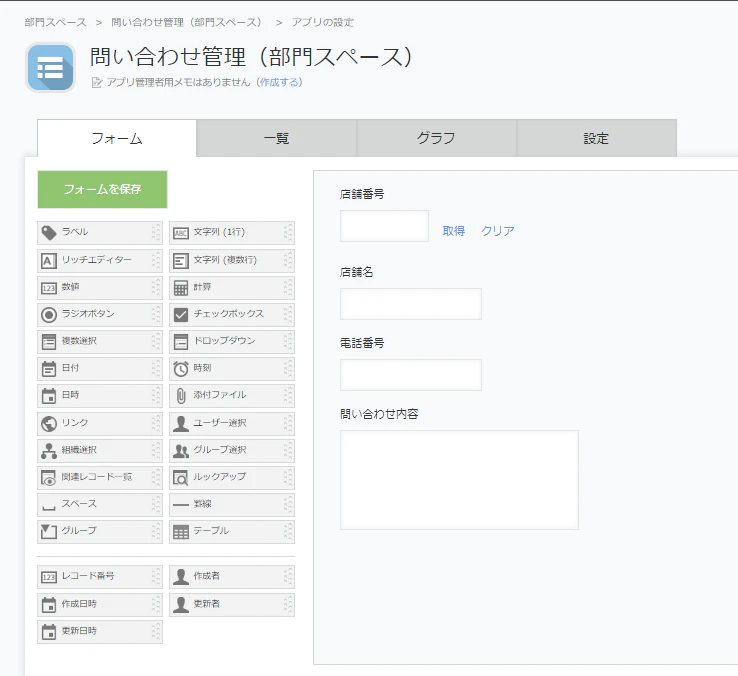Click the 問い合わせ内容 text area
The width and height of the screenshot is (738, 676).
[x=459, y=480]
